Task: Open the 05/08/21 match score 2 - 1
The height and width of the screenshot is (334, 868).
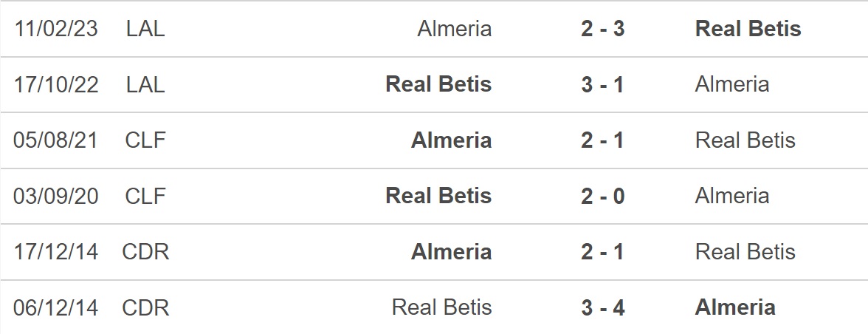Action: tap(603, 140)
